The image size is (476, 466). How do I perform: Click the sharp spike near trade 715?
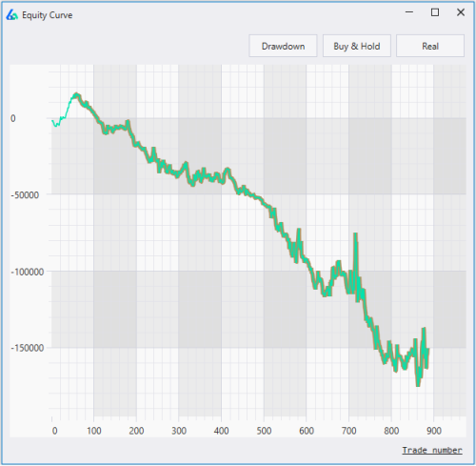(355, 235)
